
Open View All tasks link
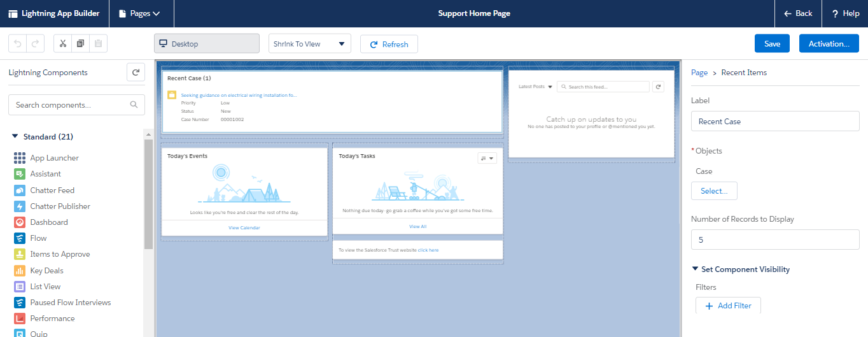click(417, 226)
